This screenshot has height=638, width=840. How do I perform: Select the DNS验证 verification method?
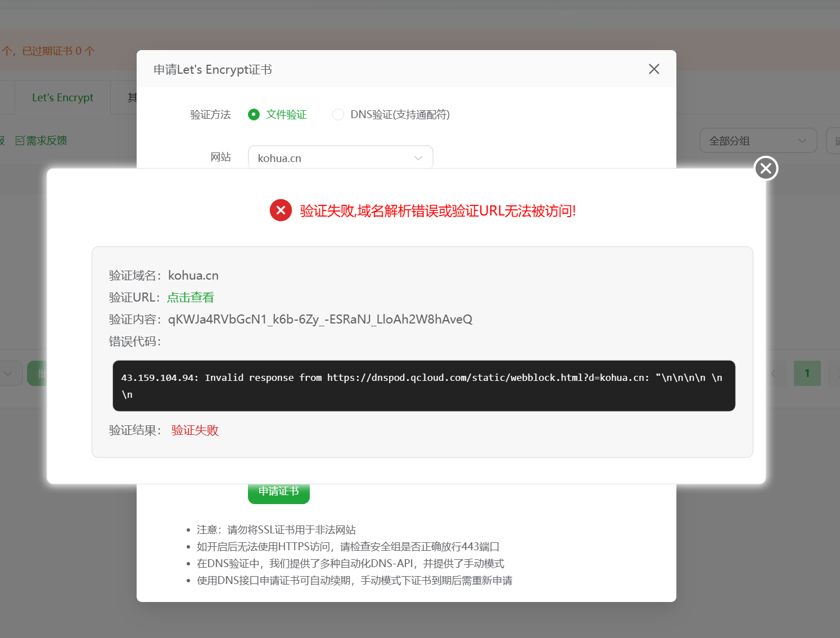point(338,114)
